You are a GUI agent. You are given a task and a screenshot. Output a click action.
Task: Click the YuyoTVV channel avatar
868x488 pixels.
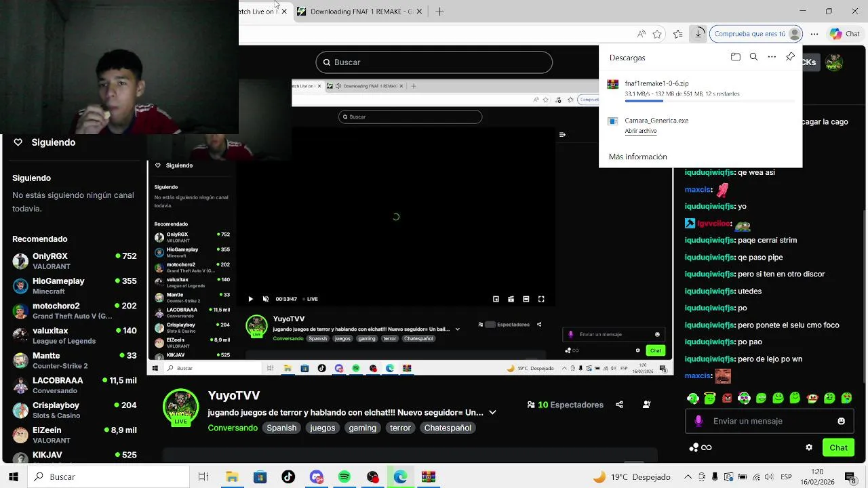point(180,408)
